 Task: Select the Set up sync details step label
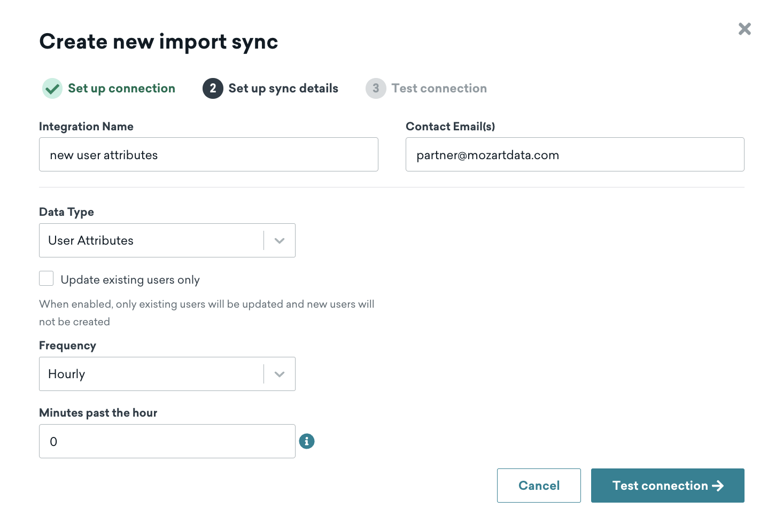[x=283, y=89]
